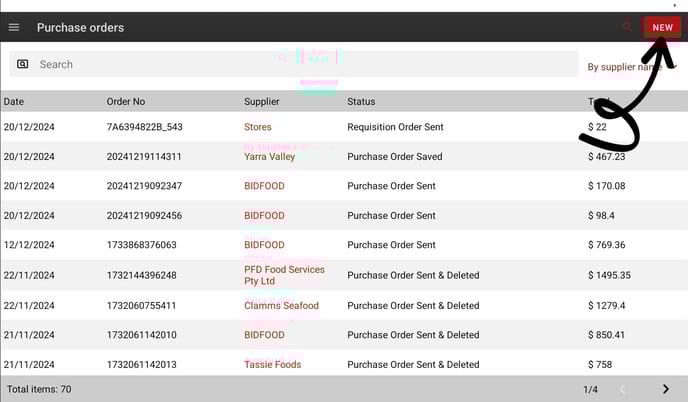Click the scan icon in the search field
The width and height of the screenshot is (688, 402).
tap(23, 64)
